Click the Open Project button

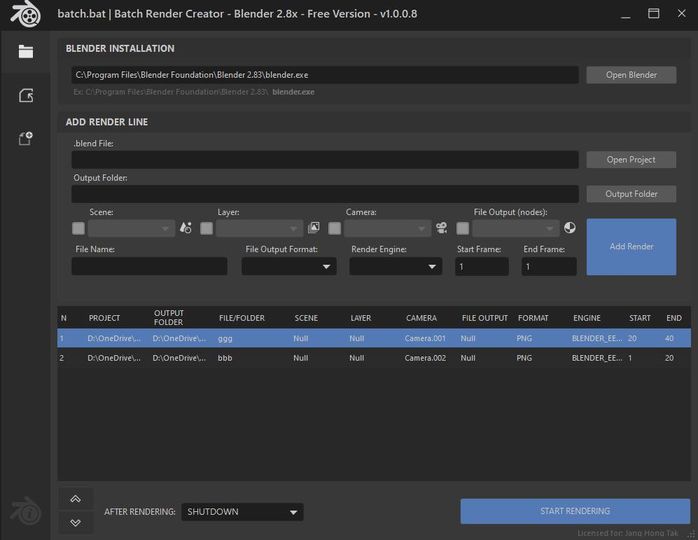(x=631, y=159)
